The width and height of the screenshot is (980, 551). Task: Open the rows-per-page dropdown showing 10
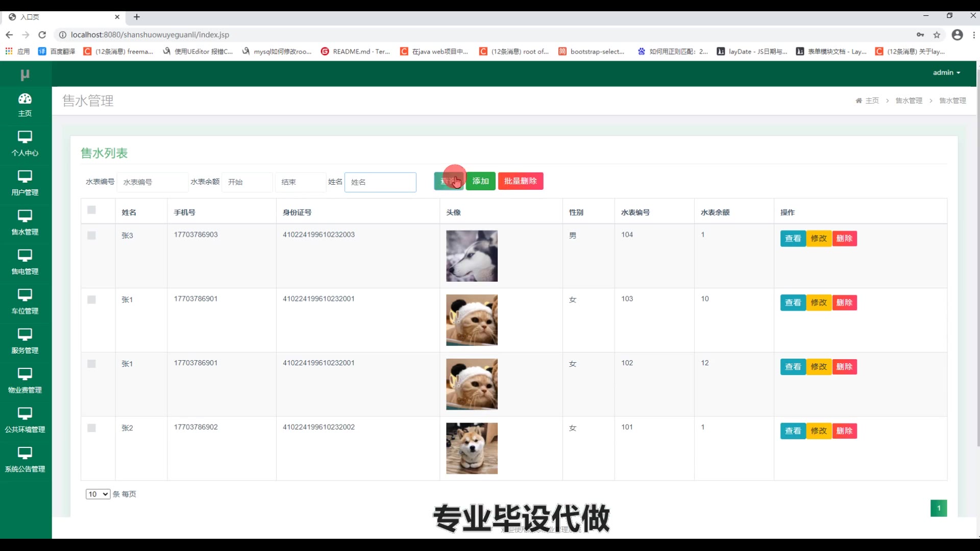98,494
